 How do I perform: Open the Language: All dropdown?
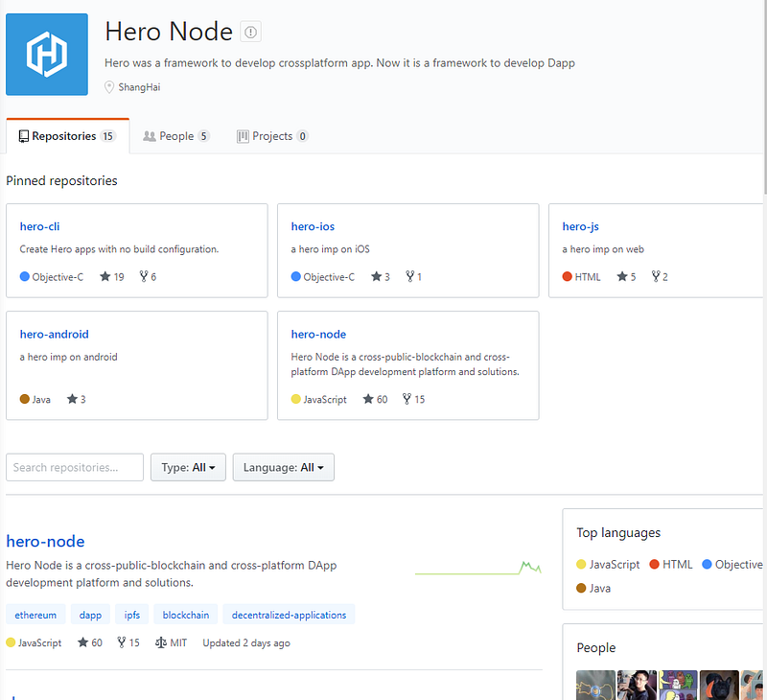(284, 467)
